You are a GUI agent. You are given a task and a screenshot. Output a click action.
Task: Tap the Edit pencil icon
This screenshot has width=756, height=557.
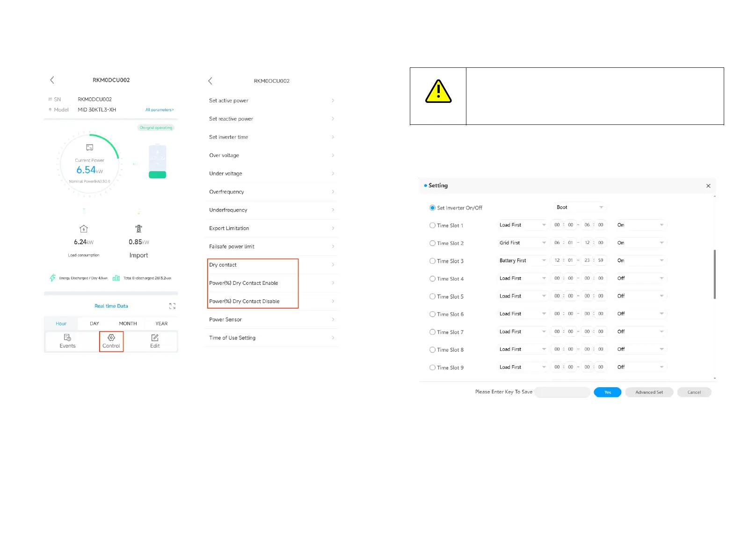[x=155, y=338]
